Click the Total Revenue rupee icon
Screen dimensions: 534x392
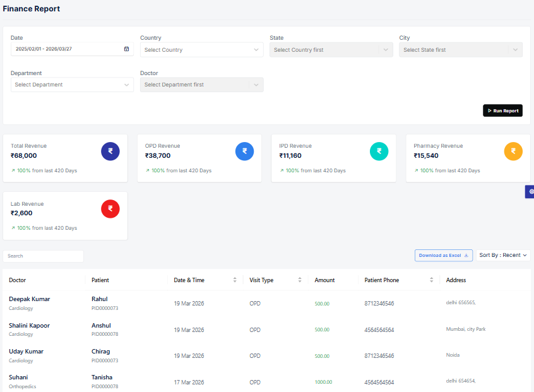pyautogui.click(x=110, y=151)
